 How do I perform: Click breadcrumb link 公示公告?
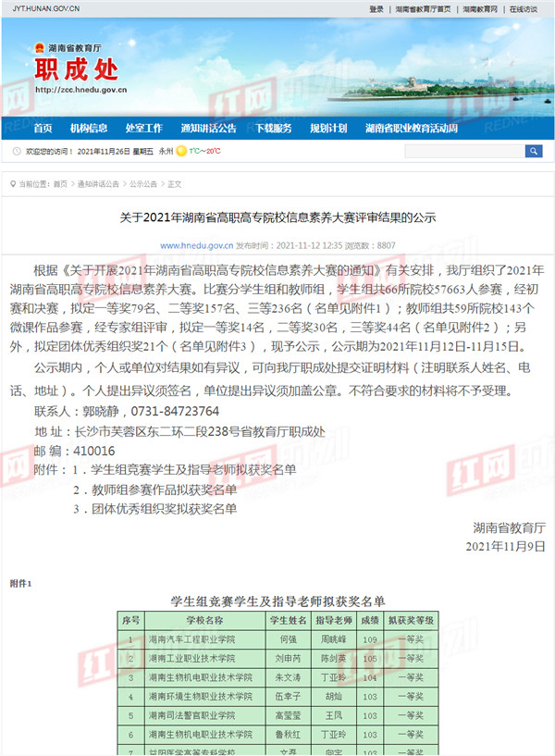point(143,184)
